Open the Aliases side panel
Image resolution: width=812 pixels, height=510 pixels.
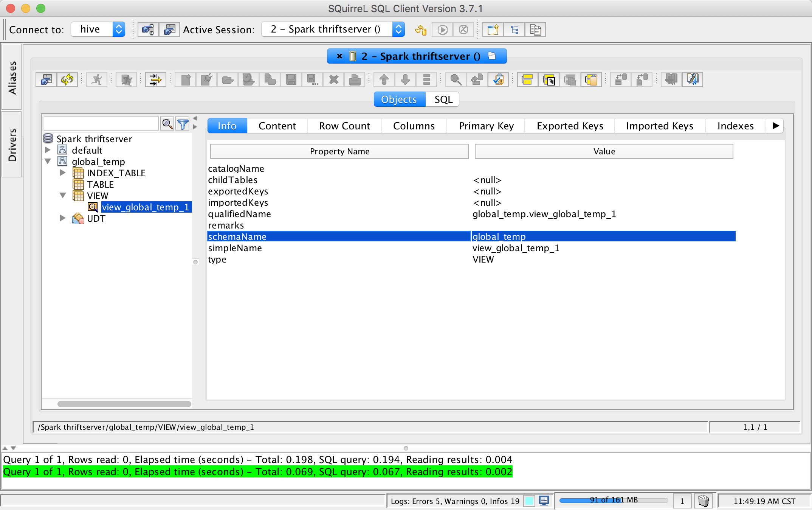tap(12, 77)
